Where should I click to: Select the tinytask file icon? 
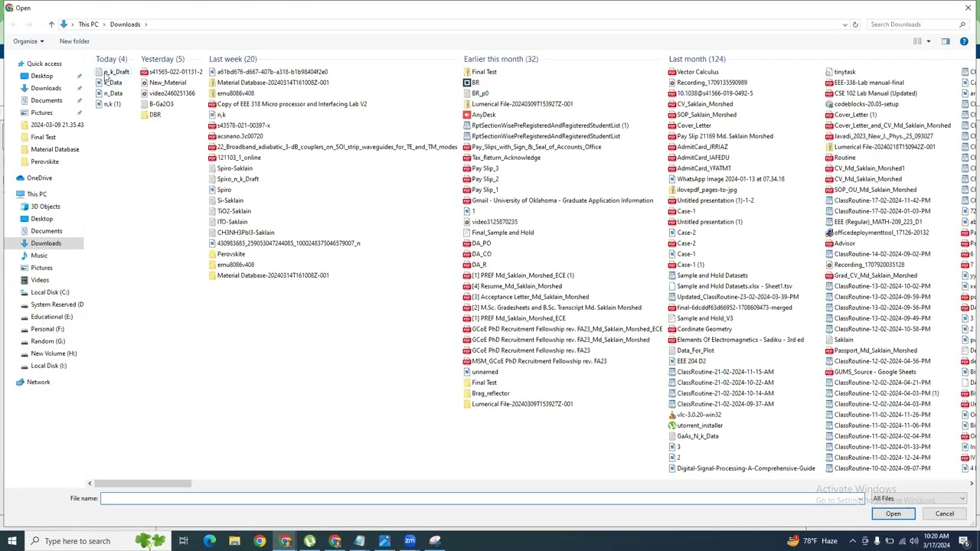(x=829, y=72)
